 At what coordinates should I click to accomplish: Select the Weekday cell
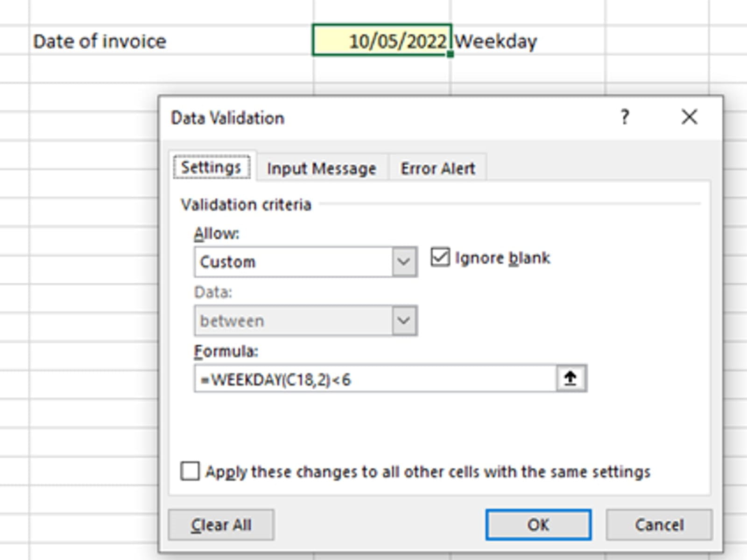(528, 41)
